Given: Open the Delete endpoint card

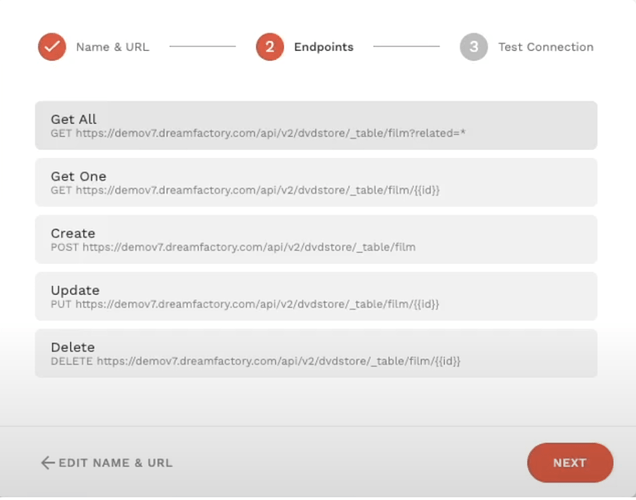Looking at the screenshot, I should point(316,353).
